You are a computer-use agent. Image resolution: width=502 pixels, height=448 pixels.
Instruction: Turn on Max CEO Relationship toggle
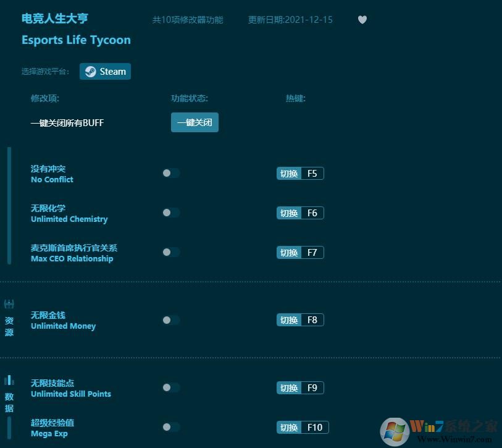(171, 252)
